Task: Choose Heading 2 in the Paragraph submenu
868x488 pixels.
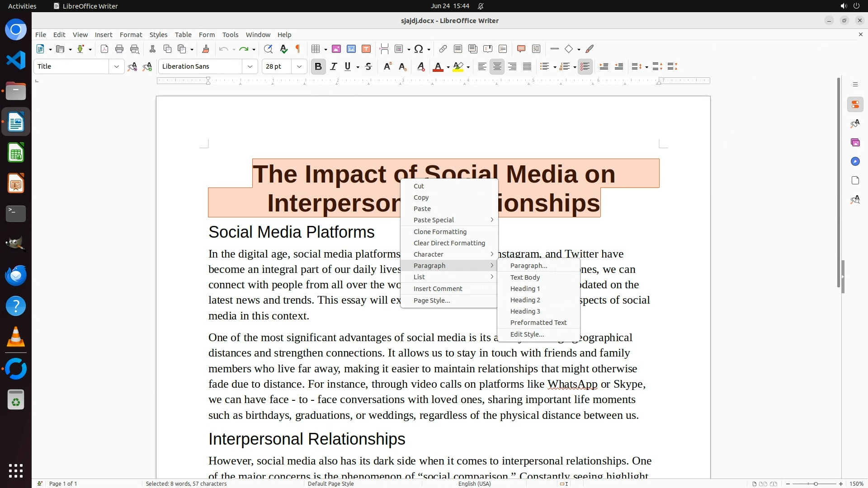Action: (525, 300)
